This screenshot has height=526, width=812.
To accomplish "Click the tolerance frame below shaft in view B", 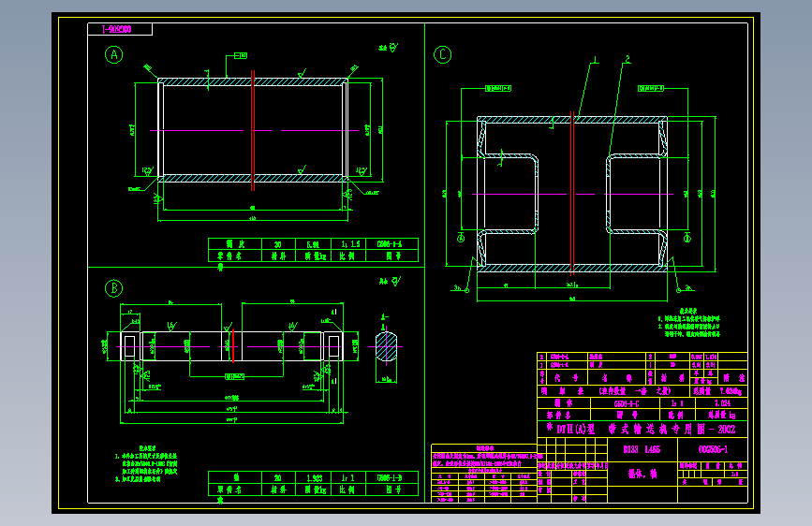I will pos(234,376).
